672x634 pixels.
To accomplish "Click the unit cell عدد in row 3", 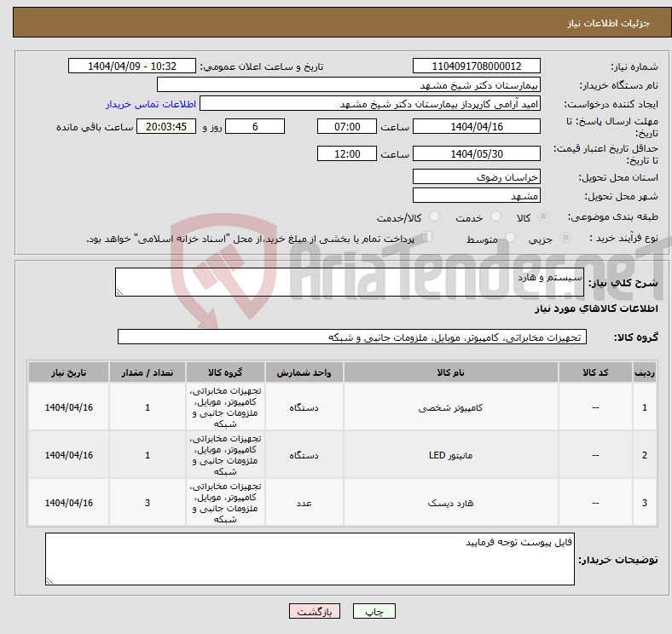I will [x=304, y=503].
